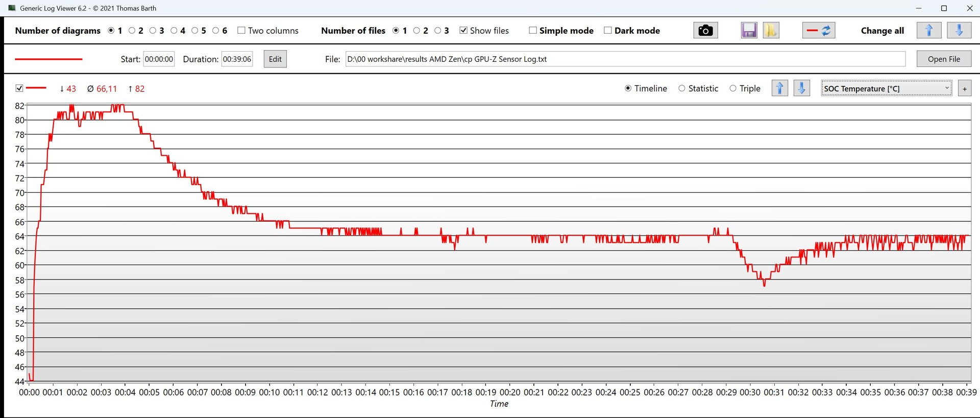Enable the Two columns checkbox
The width and height of the screenshot is (980, 418).
241,31
